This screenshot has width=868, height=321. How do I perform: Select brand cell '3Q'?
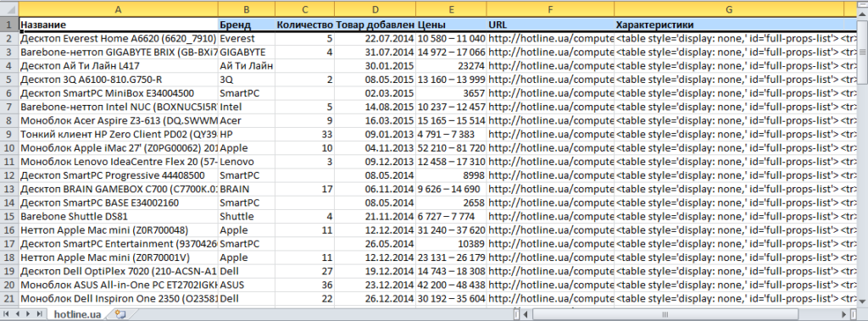[x=247, y=79]
